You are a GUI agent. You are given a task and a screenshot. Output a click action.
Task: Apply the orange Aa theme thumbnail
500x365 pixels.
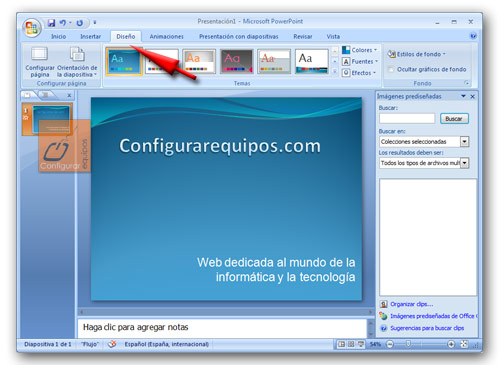199,61
